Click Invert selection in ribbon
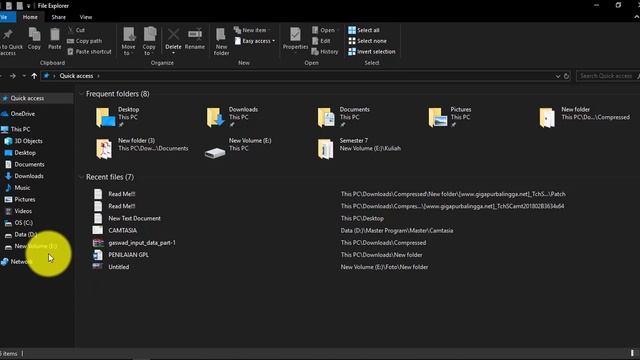The width and height of the screenshot is (640, 360). coord(372,52)
